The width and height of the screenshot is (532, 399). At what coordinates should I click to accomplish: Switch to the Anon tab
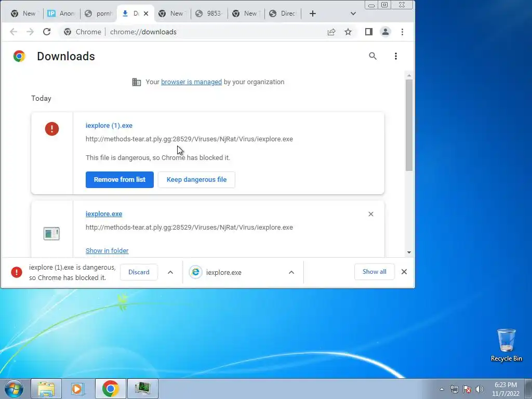pos(61,14)
